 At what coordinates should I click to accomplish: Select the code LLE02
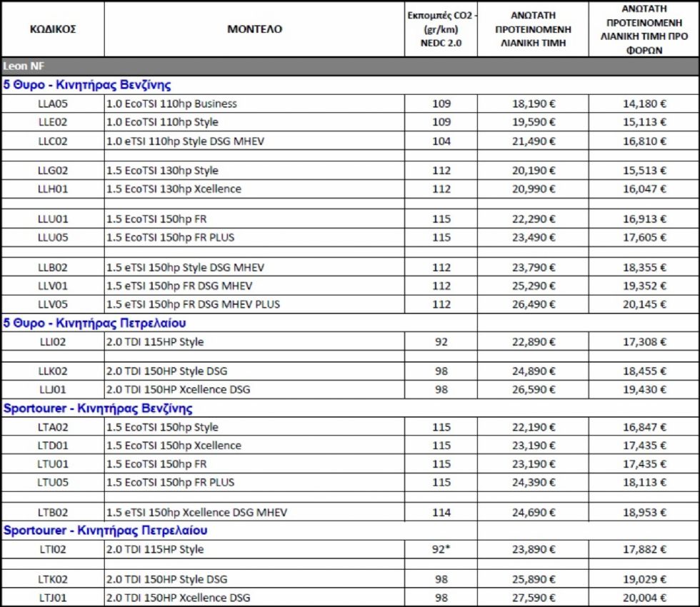click(x=53, y=122)
